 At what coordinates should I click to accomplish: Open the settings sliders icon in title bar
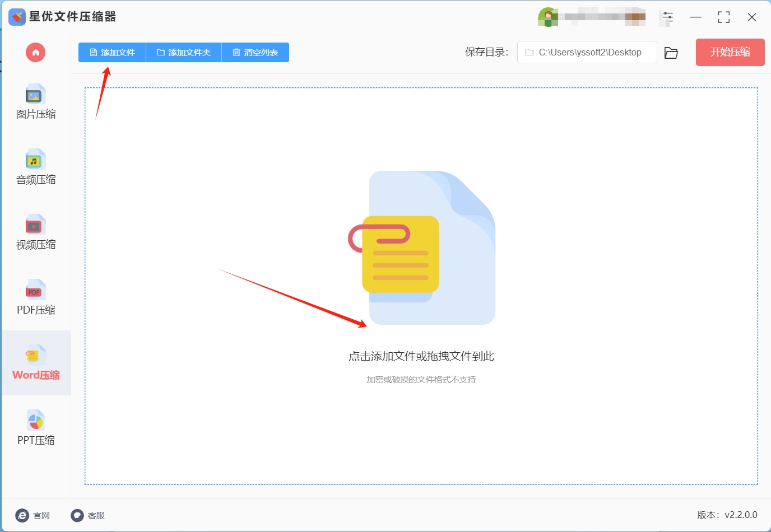667,17
